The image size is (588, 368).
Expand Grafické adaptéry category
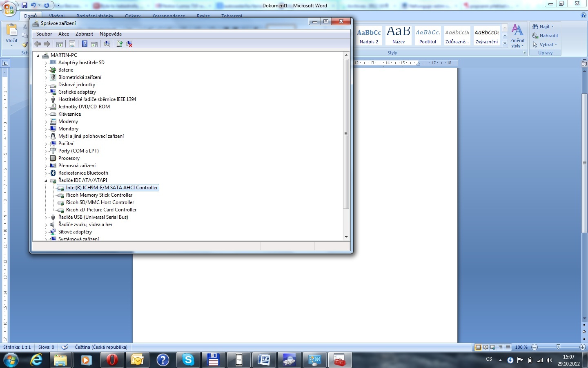click(x=46, y=92)
